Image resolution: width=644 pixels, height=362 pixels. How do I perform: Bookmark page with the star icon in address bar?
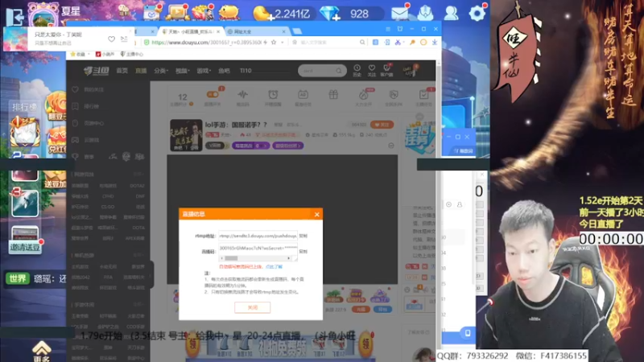click(274, 43)
